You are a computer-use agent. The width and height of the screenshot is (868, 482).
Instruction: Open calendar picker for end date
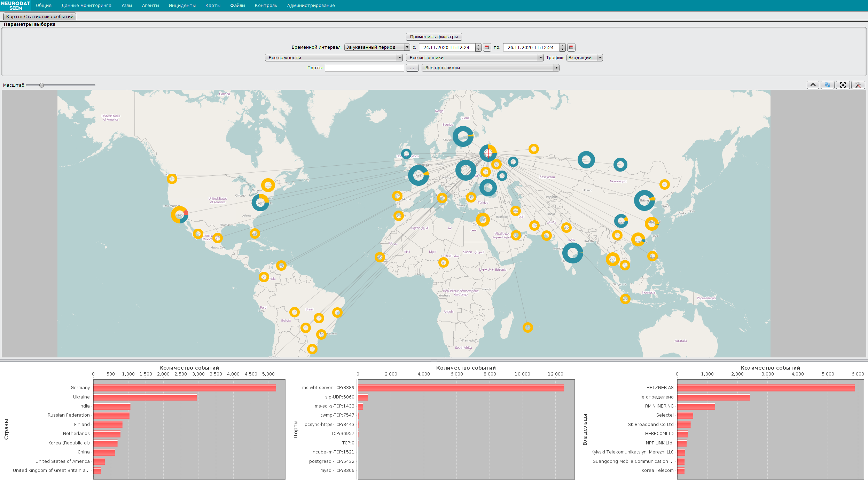click(x=571, y=47)
